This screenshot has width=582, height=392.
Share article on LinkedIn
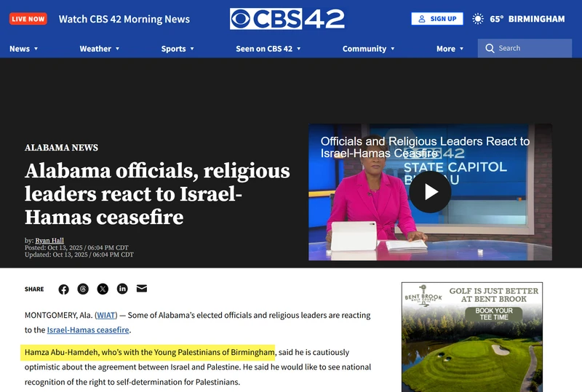[122, 289]
